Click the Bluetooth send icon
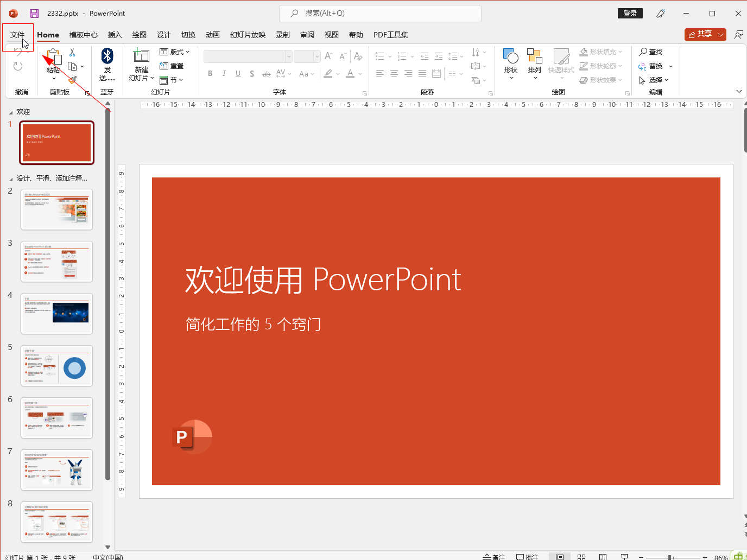The image size is (747, 560). 107,56
